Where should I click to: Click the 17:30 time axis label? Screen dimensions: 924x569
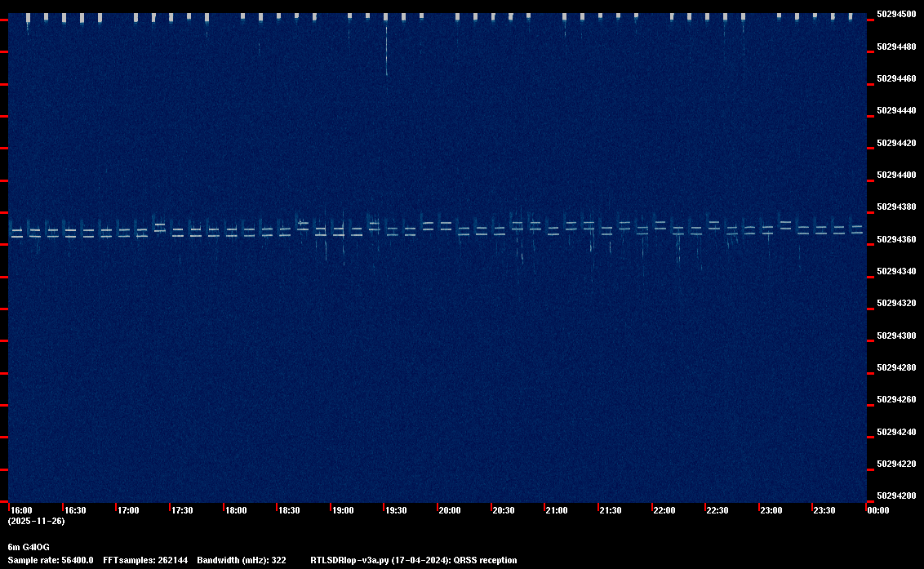182,510
